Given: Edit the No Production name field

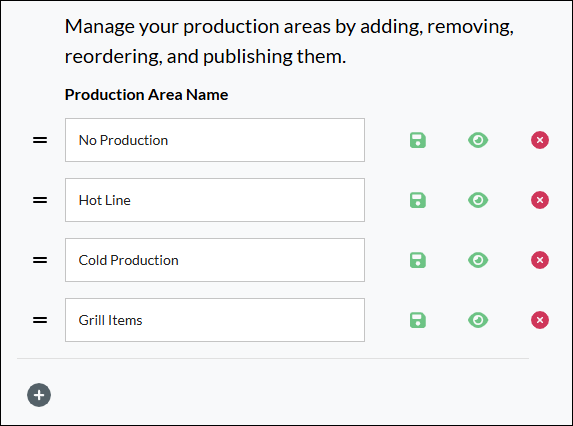Looking at the screenshot, I should (x=215, y=140).
